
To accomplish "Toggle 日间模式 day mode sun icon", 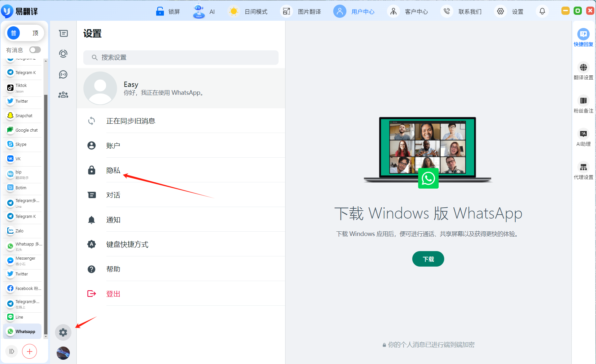I will (234, 12).
